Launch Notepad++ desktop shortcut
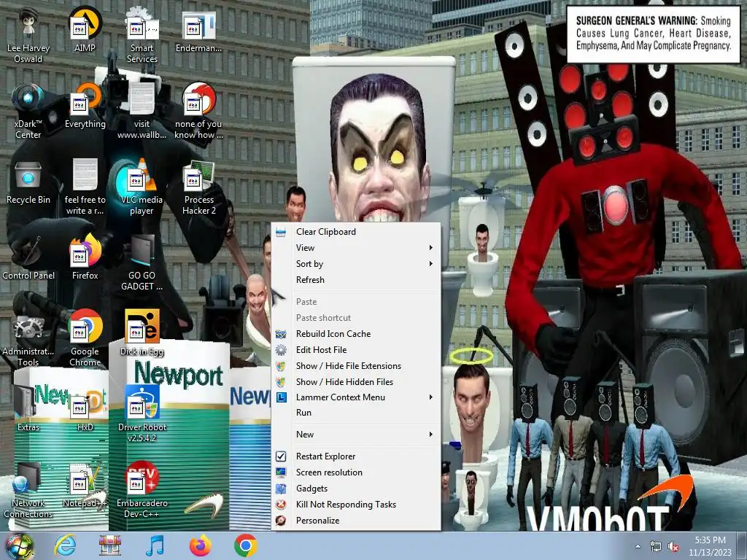The width and height of the screenshot is (747, 560). tap(85, 485)
